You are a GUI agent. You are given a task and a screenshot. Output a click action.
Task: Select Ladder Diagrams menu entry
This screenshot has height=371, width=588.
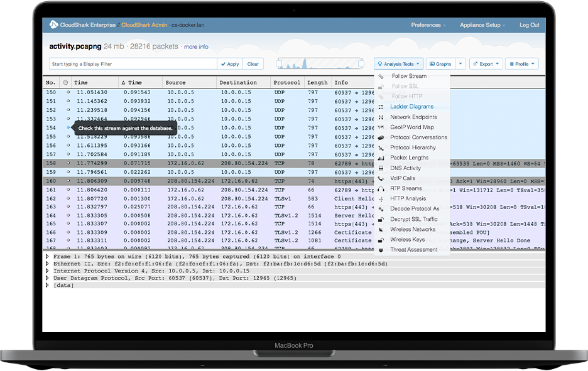(411, 107)
